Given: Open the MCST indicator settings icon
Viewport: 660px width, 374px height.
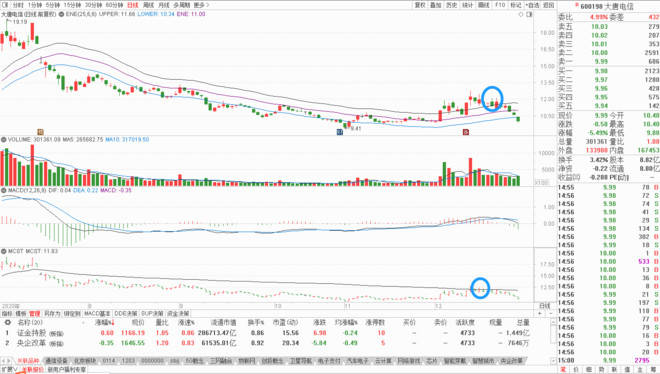Looking at the screenshot, I should pyautogui.click(x=4, y=251).
